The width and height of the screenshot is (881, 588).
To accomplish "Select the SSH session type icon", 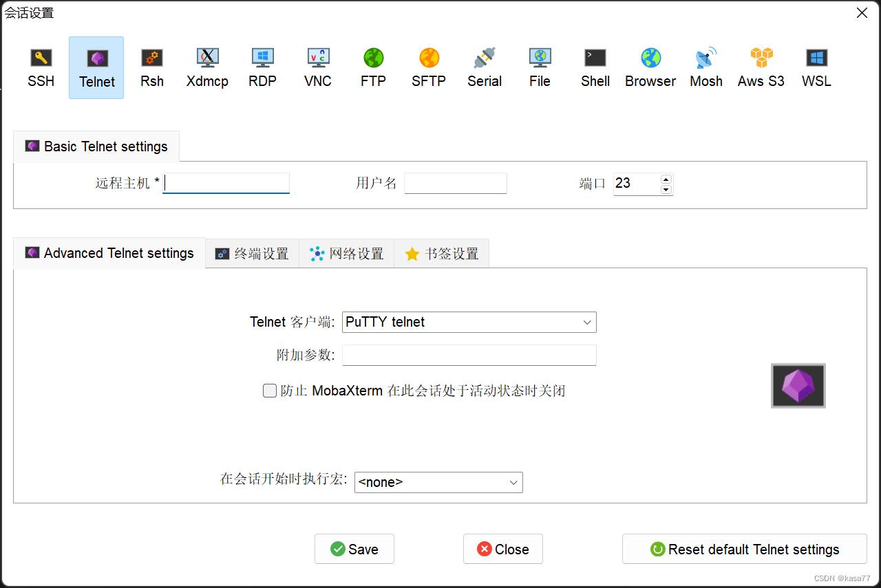I will [41, 68].
